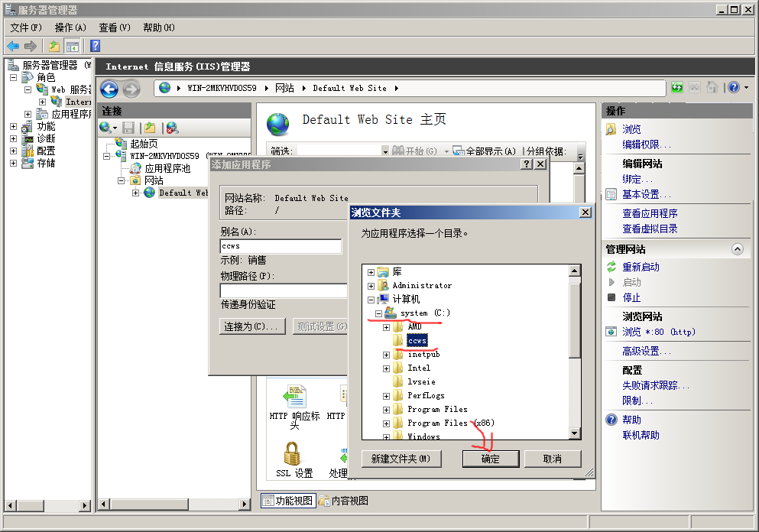
Task: Click the 重新启动 restart icon in actions pane
Action: pos(611,267)
